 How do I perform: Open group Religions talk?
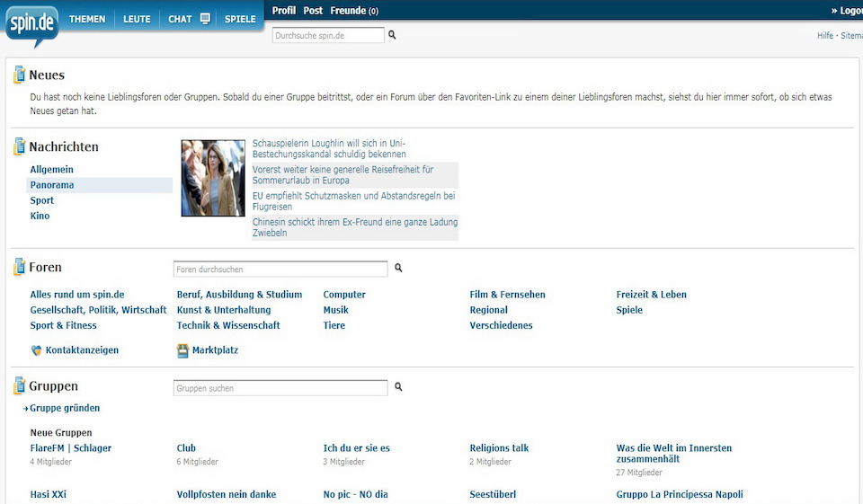coord(499,448)
